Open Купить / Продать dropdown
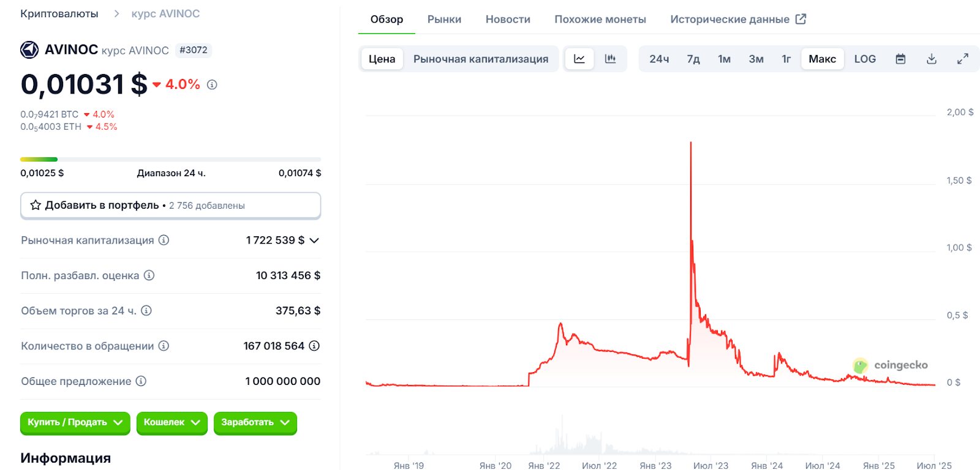This screenshot has height=470, width=980. [75, 423]
